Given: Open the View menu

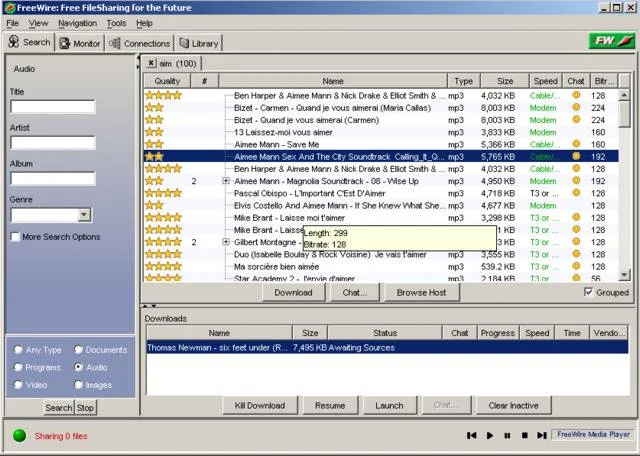Looking at the screenshot, I should tap(38, 23).
